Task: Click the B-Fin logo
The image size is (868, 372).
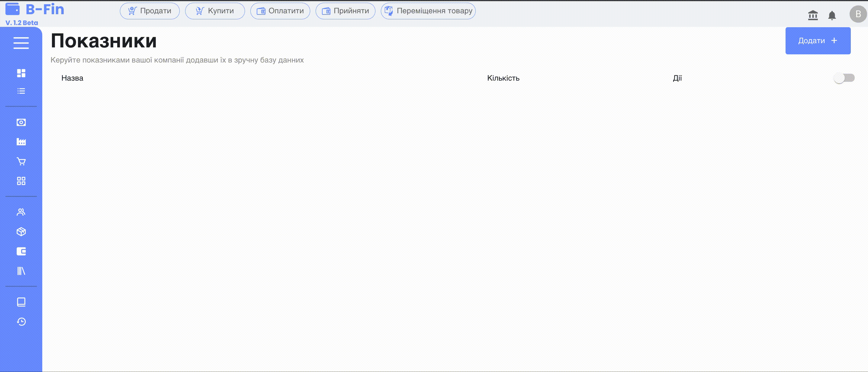Action: coord(35,9)
